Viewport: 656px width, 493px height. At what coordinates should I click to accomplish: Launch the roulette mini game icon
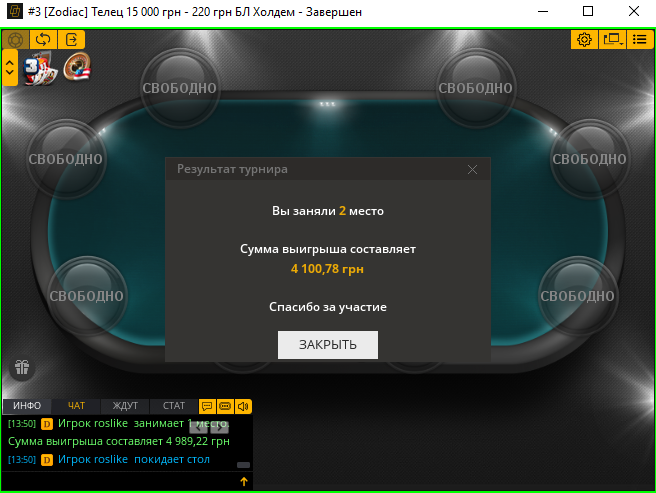77,67
